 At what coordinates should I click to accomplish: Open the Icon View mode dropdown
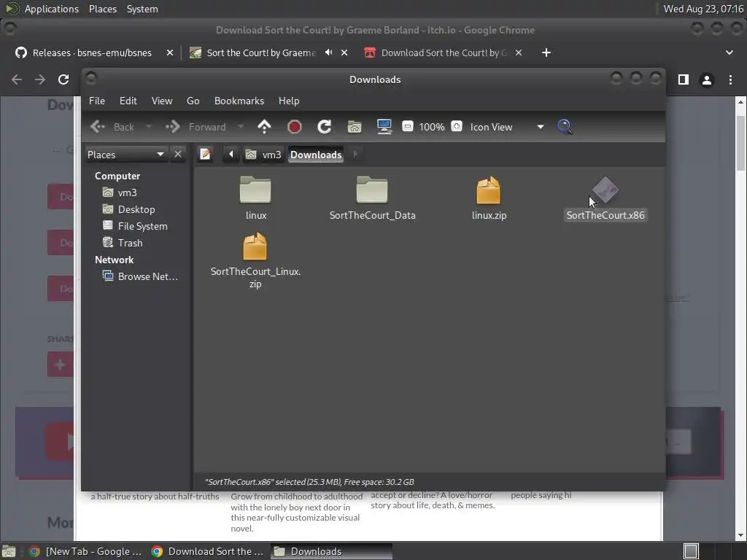point(506,127)
